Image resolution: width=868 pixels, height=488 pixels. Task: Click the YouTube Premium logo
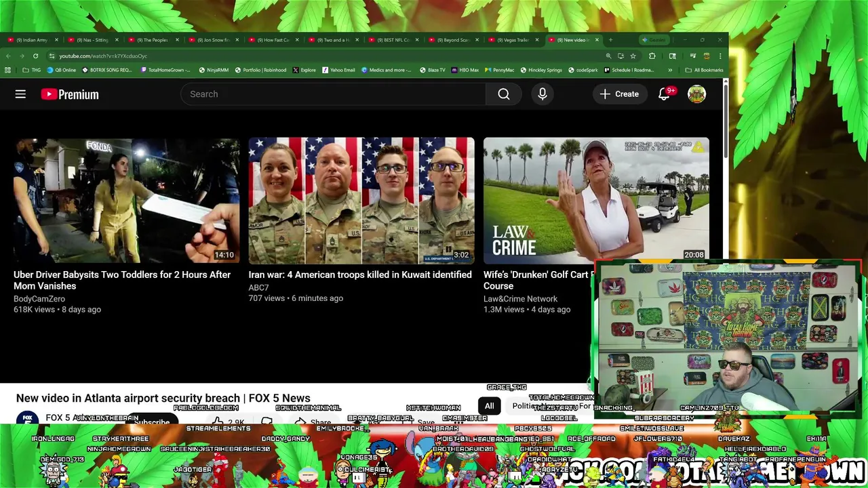tap(70, 94)
